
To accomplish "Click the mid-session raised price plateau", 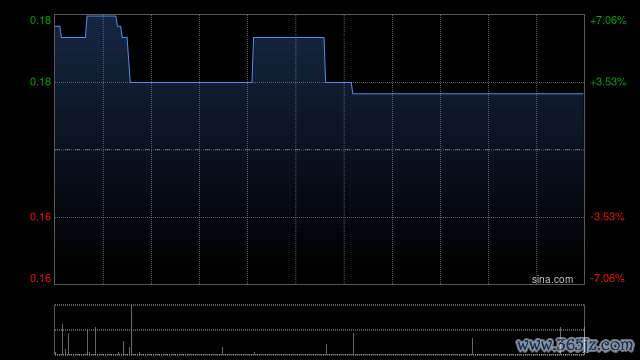I will coord(289,38).
